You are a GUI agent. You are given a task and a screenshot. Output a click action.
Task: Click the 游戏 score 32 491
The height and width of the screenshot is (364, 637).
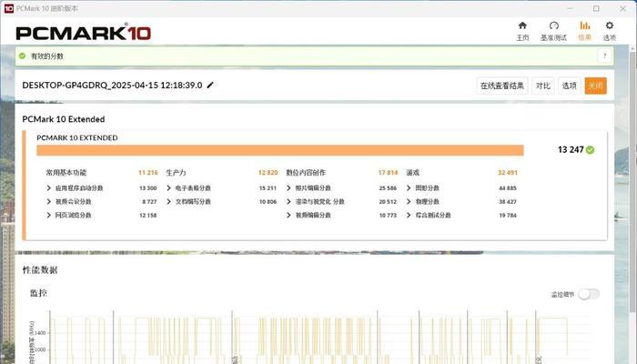click(508, 173)
